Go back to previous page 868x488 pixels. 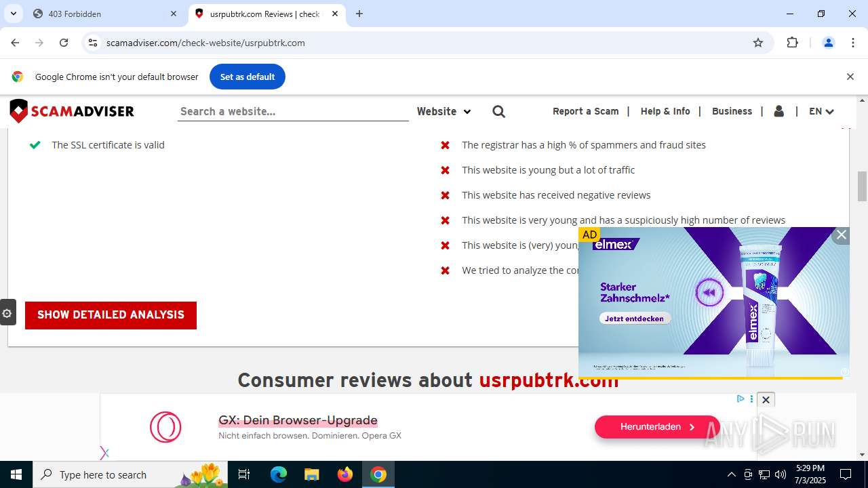(x=15, y=43)
